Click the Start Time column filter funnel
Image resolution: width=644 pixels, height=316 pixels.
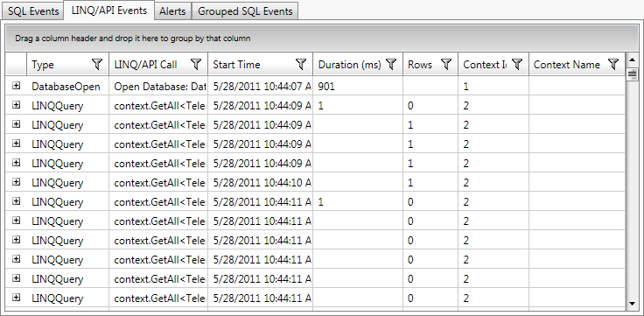tap(301, 64)
